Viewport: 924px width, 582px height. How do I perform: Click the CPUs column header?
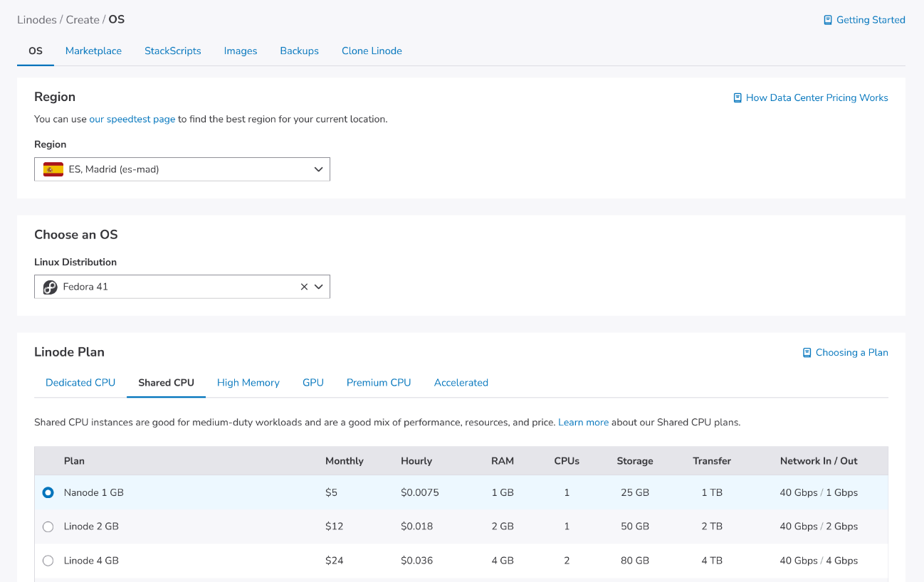567,461
